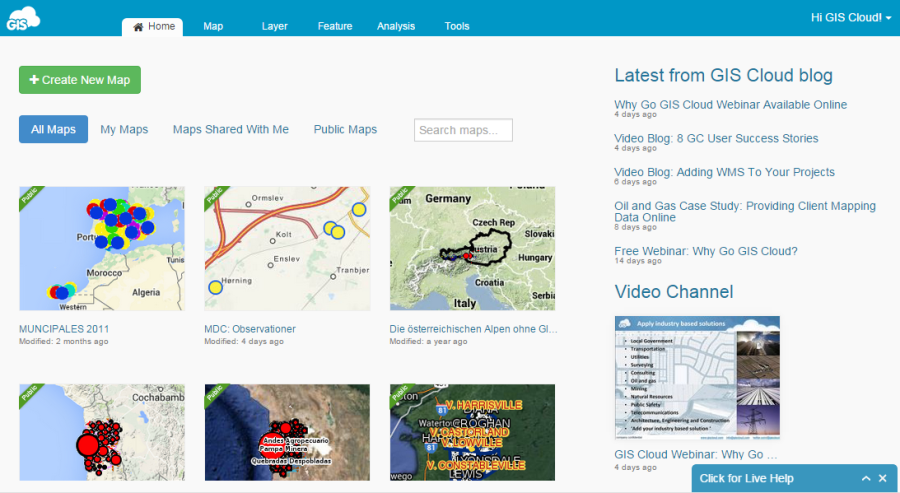The height and width of the screenshot is (493, 900).
Task: Click Die österreichischen Alpen ohne Gl… link
Action: tap(473, 329)
